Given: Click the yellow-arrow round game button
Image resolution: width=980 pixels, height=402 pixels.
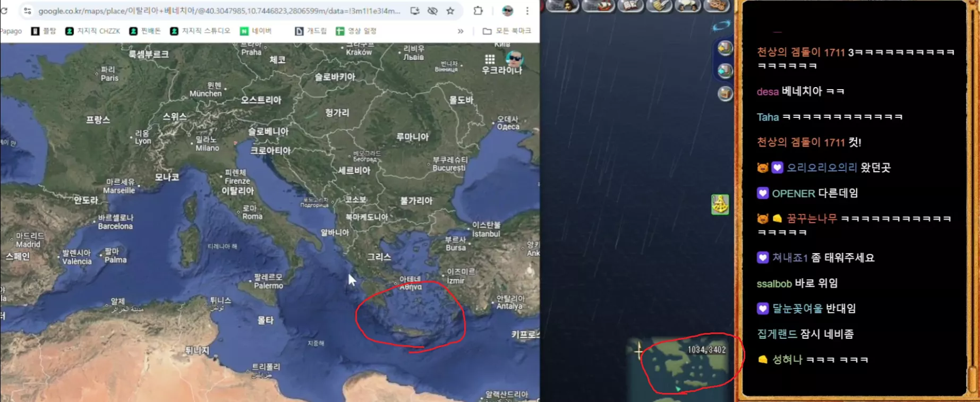Looking at the screenshot, I should click(725, 48).
